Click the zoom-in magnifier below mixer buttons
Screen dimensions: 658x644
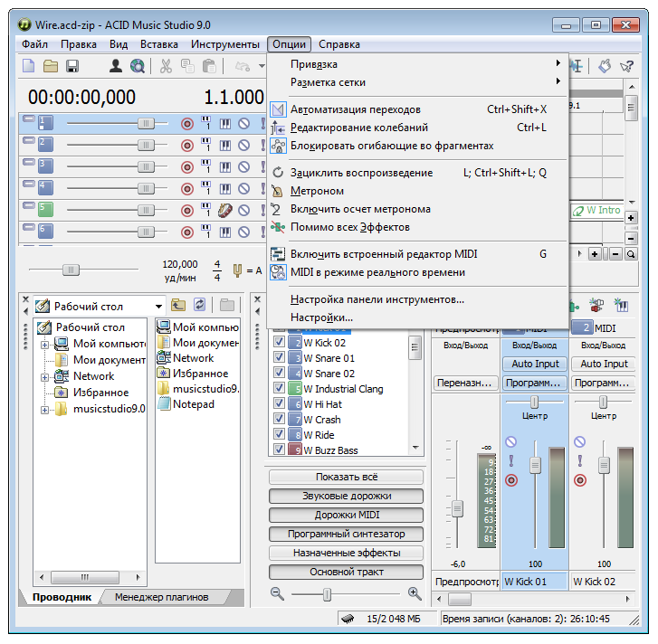click(x=415, y=593)
